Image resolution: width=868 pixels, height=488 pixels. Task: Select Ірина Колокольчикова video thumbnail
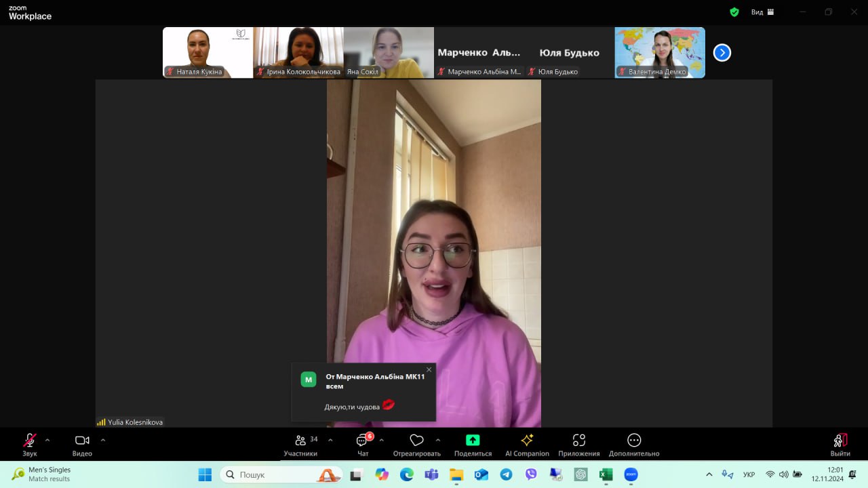point(298,53)
